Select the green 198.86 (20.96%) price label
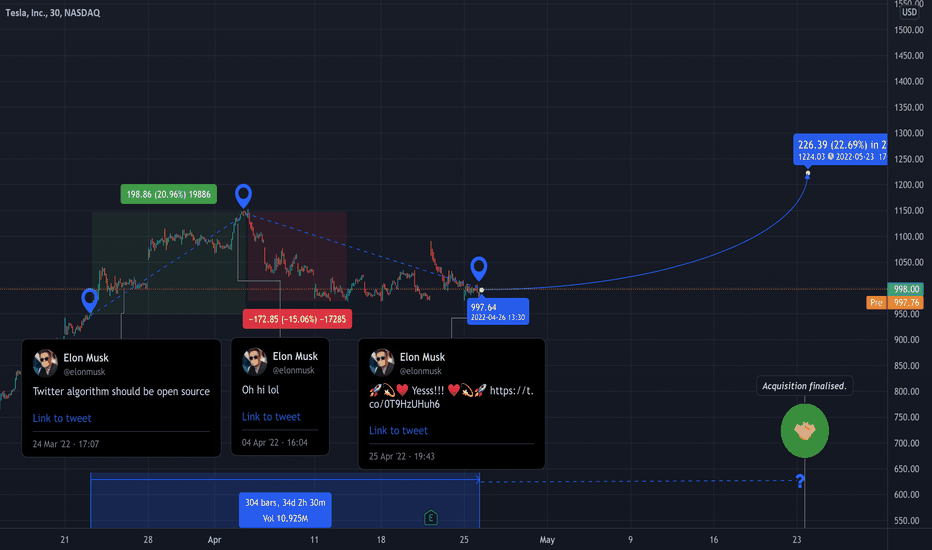The image size is (932, 550). [x=169, y=194]
